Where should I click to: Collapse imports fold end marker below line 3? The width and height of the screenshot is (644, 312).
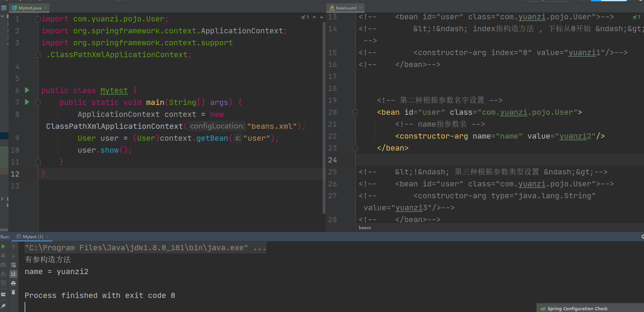coord(38,55)
